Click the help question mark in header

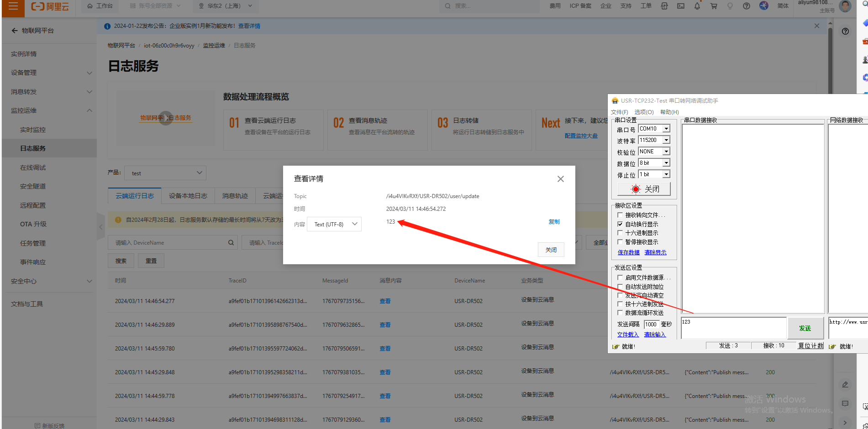[x=747, y=6]
